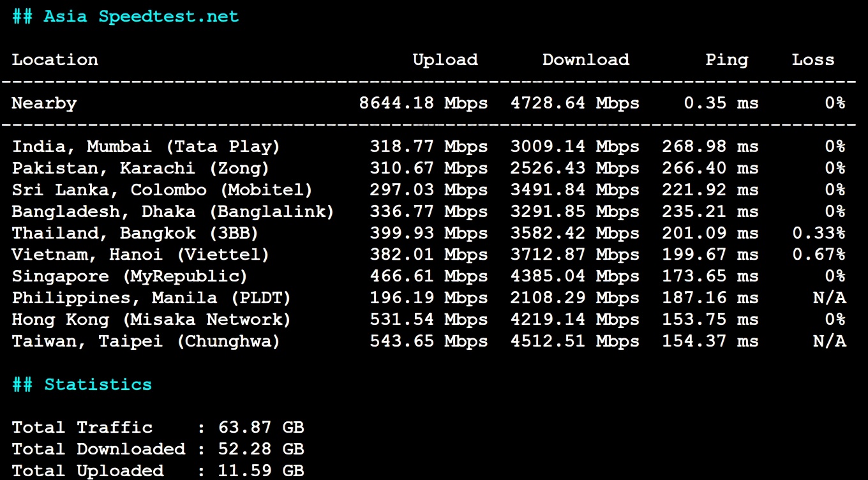868x480 pixels.
Task: Click Vietnam Hanoi loss "0.67%"
Action: point(819,255)
